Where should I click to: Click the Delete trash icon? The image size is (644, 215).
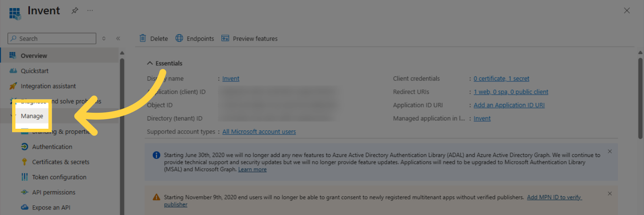click(x=143, y=38)
